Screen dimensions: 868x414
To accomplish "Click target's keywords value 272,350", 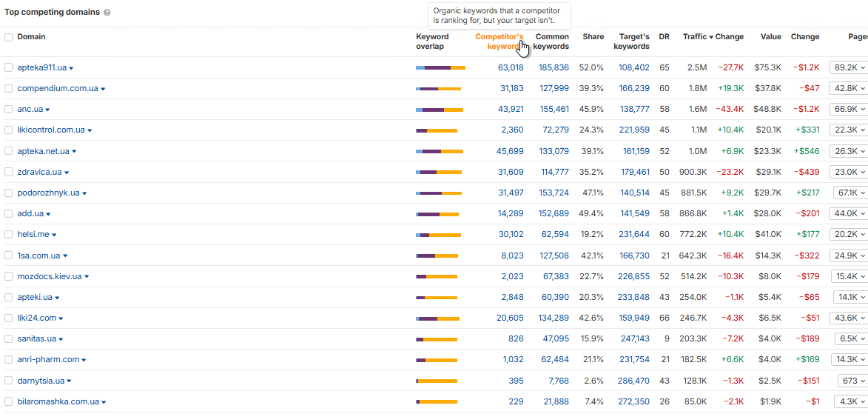I will tap(634, 402).
